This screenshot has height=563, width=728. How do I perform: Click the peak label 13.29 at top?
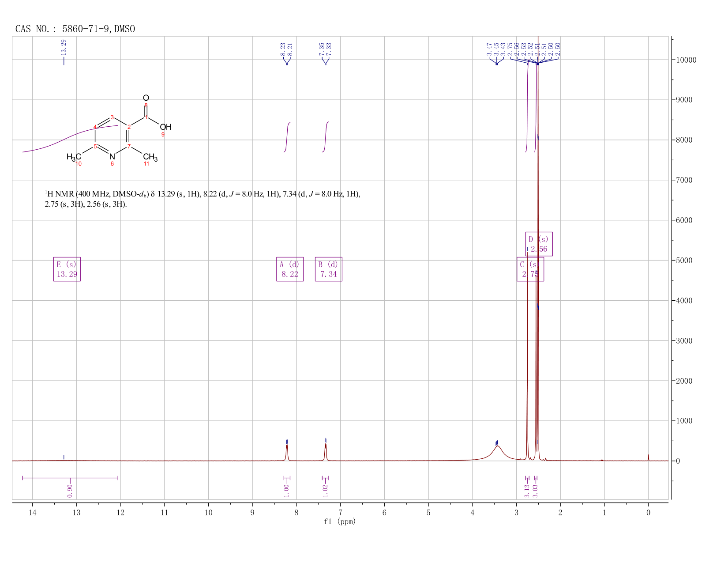click(x=64, y=47)
